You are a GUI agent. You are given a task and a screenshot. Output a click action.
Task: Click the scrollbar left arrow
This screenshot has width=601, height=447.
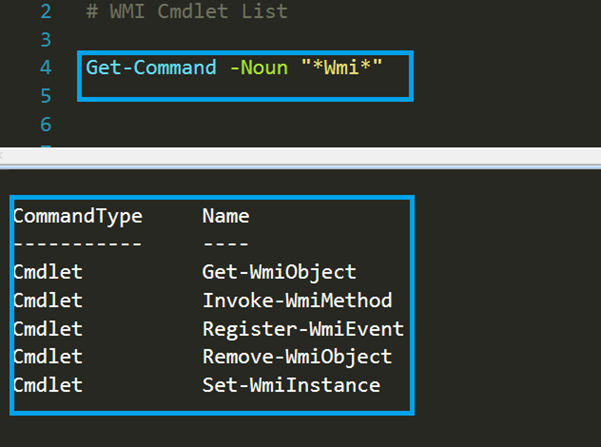2,156
